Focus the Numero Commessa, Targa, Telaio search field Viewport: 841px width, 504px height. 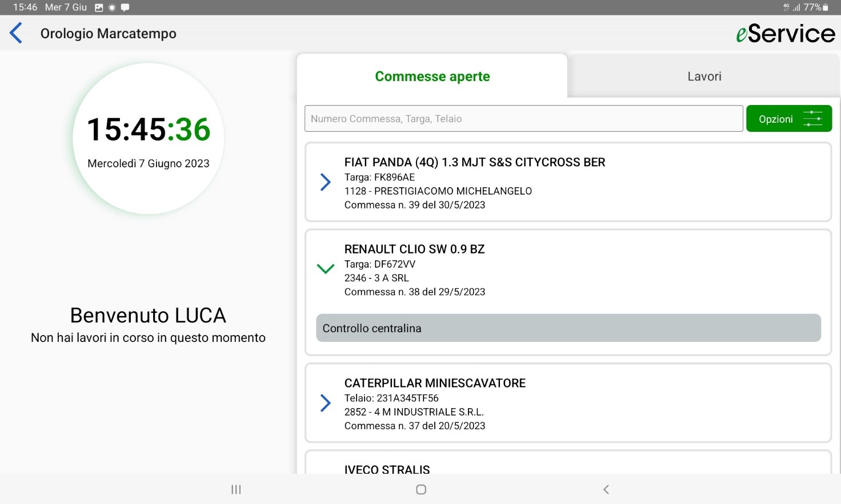click(x=524, y=119)
